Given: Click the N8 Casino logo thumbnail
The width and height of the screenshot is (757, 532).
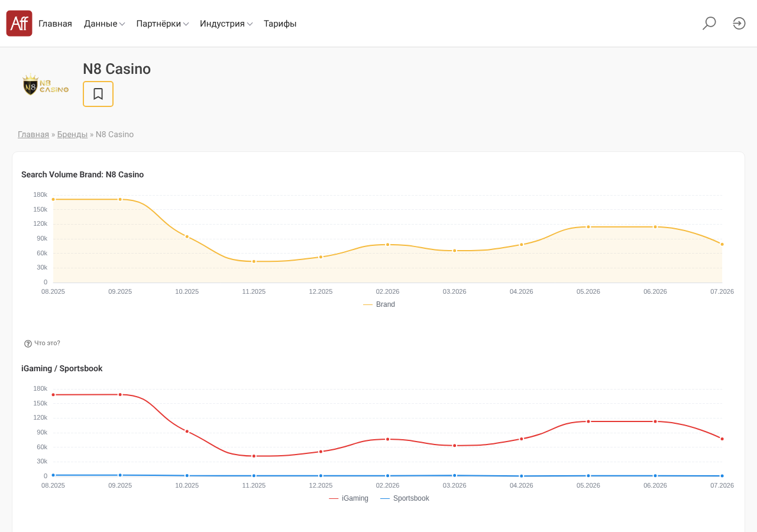Looking at the screenshot, I should pos(46,85).
